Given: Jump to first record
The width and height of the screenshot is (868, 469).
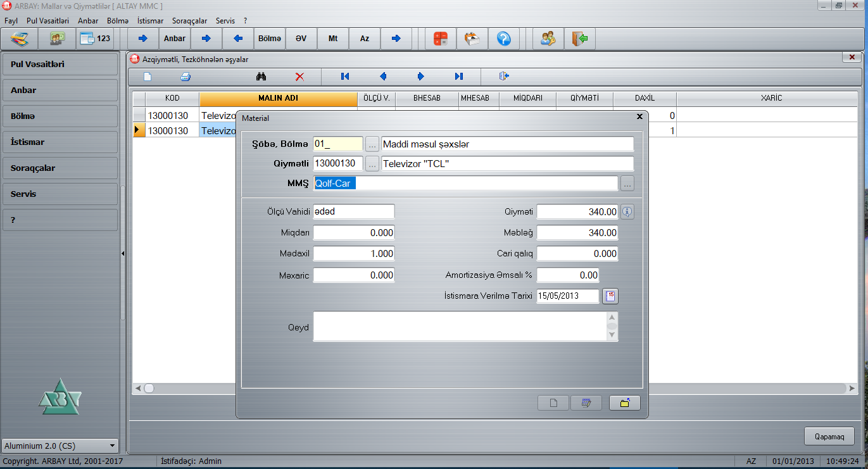Looking at the screenshot, I should click(x=345, y=77).
